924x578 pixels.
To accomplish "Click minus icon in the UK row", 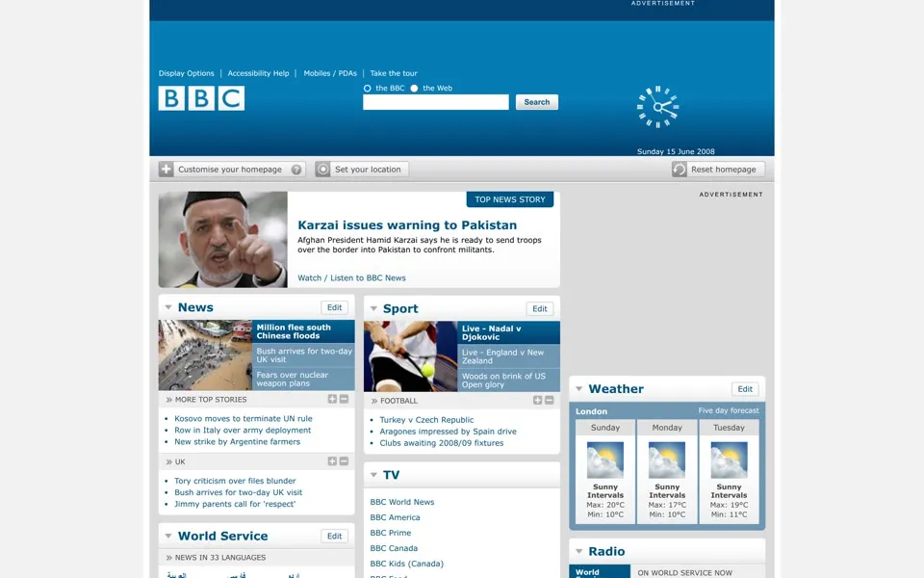I will pyautogui.click(x=345, y=461).
